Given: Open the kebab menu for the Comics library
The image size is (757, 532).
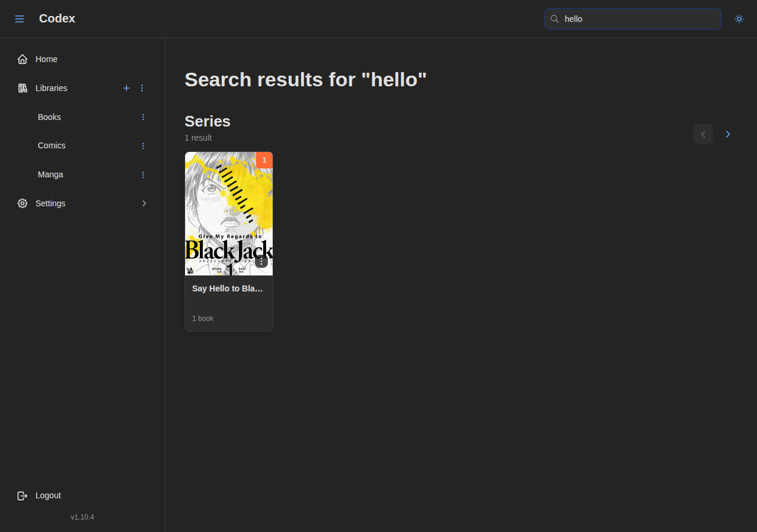Looking at the screenshot, I should coord(143,145).
